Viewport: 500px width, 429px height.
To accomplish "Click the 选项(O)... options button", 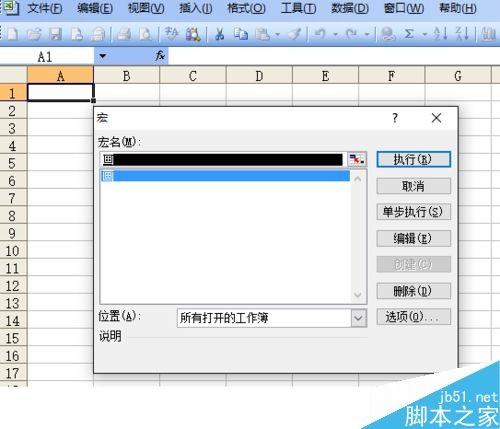I will (413, 317).
